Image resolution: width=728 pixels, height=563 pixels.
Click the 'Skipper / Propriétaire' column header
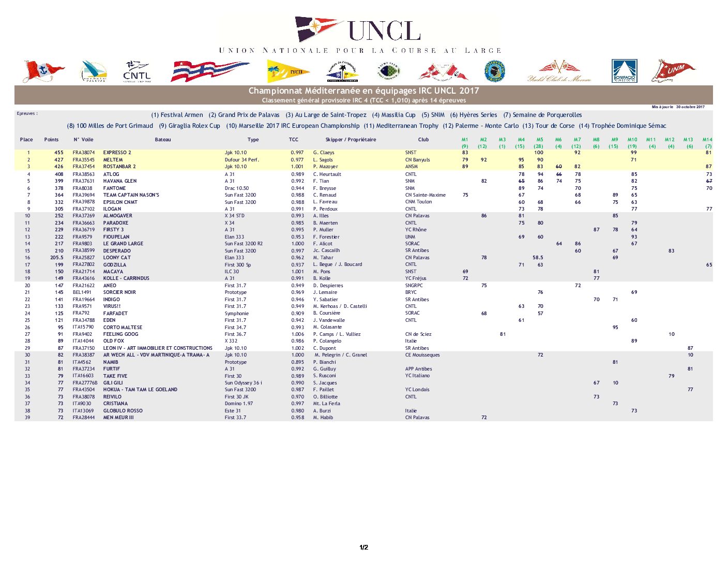pyautogui.click(x=351, y=140)
